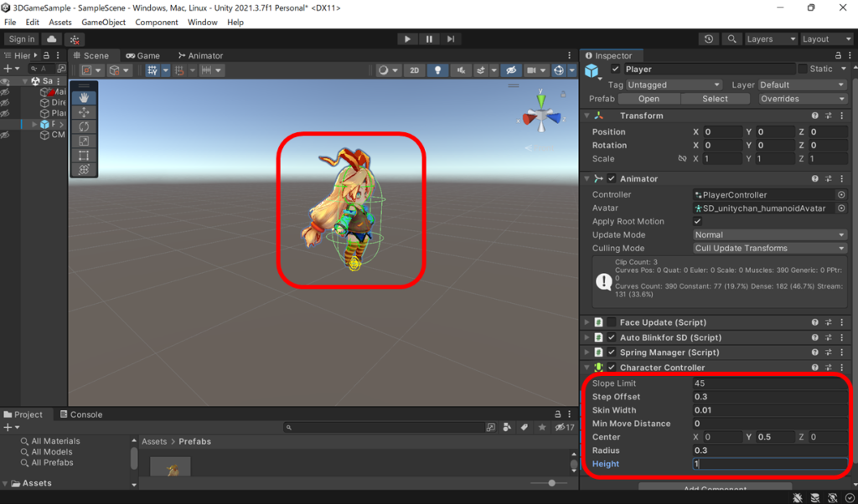This screenshot has width=858, height=504.
Task: Select the Rect tool in scene overlay
Action: 84,155
